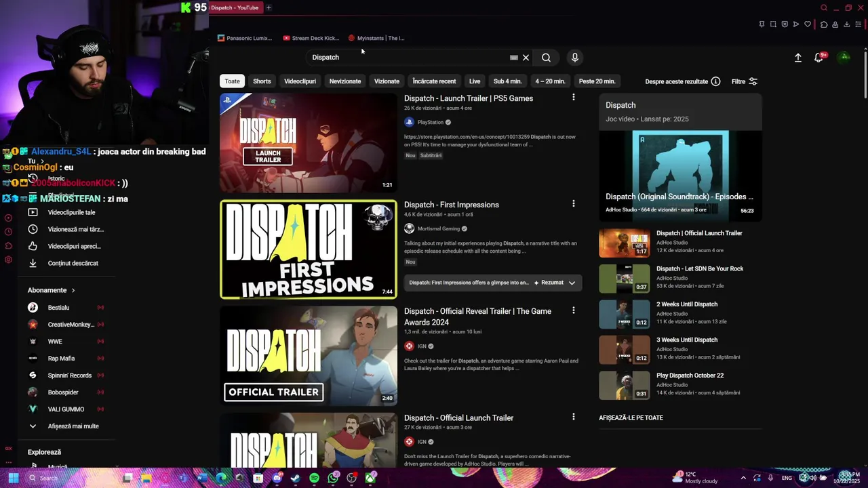The image size is (868, 488).
Task: Toggle the Sub 4 min. duration chip
Action: tap(507, 81)
